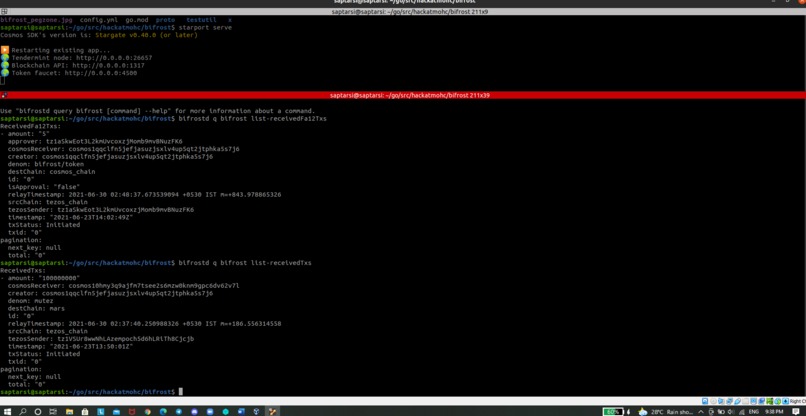The height and width of the screenshot is (416, 806).
Task: Click 'denom: bifrost/token' line
Action: tap(46, 164)
